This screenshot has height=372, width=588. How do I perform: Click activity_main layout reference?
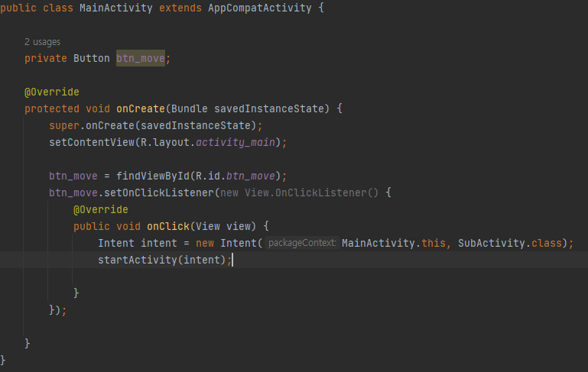point(236,142)
